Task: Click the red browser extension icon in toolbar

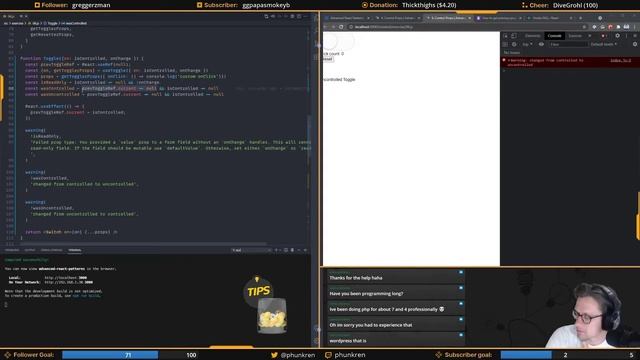Action: click(x=610, y=27)
